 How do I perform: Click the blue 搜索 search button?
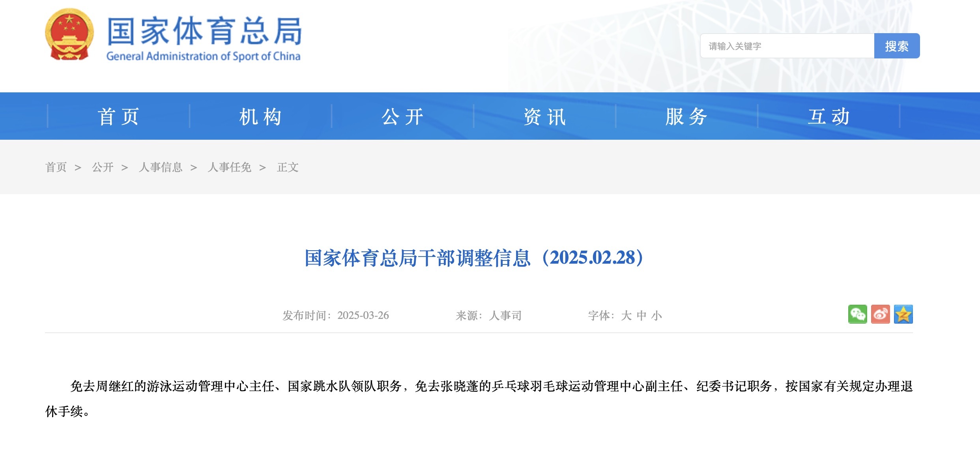tap(896, 46)
